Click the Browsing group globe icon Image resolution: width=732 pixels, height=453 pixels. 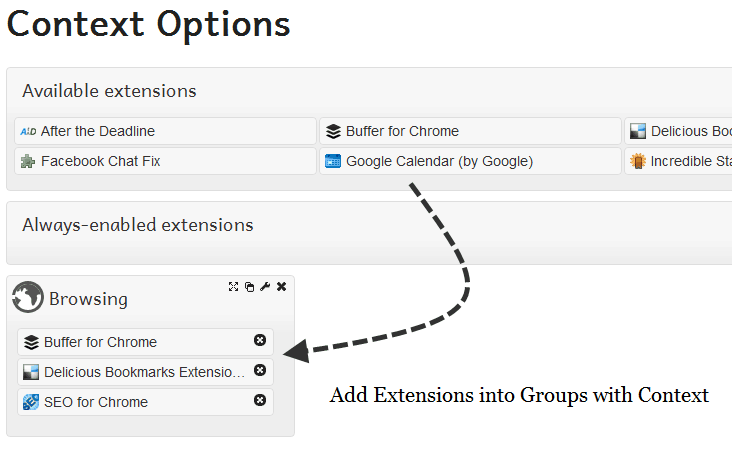[27, 297]
